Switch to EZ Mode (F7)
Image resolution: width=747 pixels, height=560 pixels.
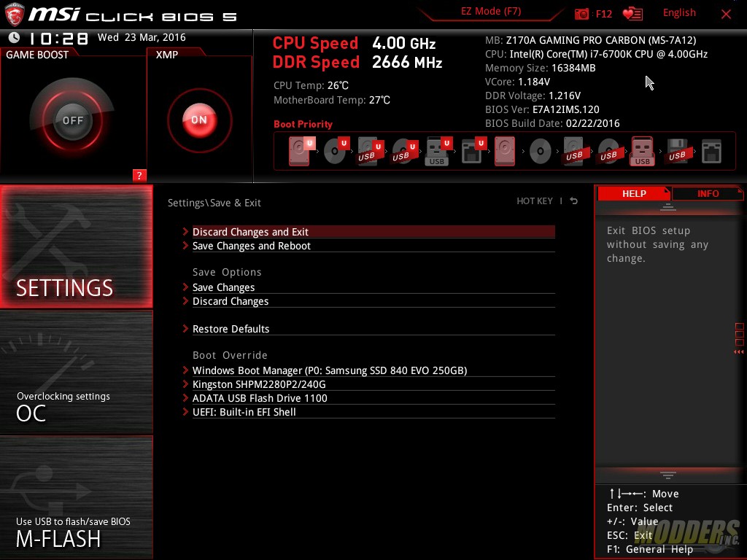[x=491, y=12]
